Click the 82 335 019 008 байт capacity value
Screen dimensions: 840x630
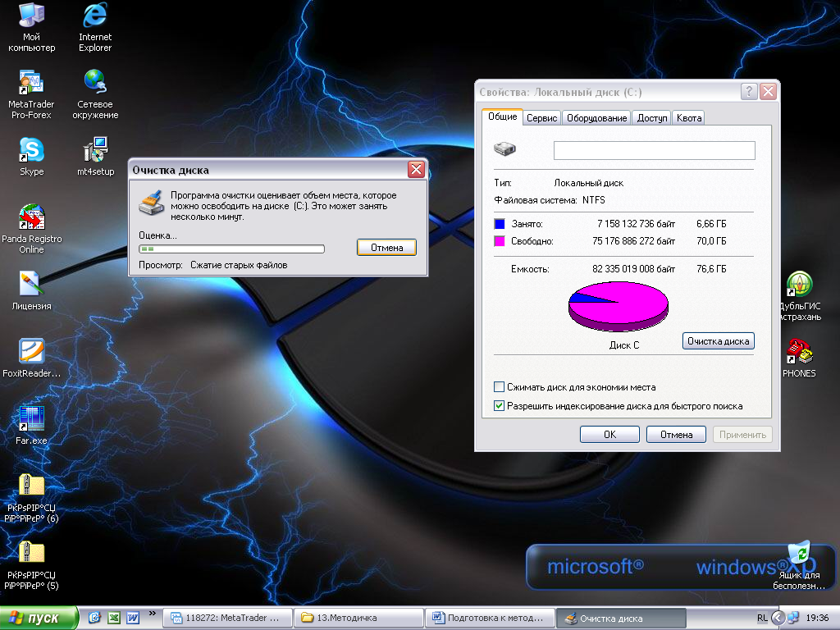(634, 269)
